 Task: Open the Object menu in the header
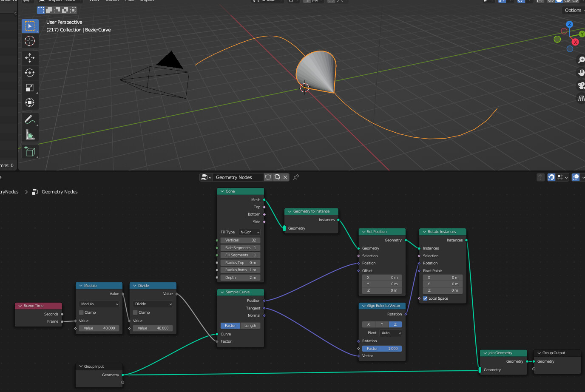147,1
